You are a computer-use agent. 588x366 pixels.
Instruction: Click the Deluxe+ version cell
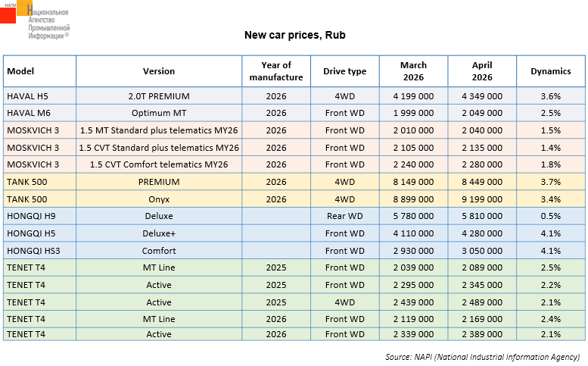coord(159,234)
